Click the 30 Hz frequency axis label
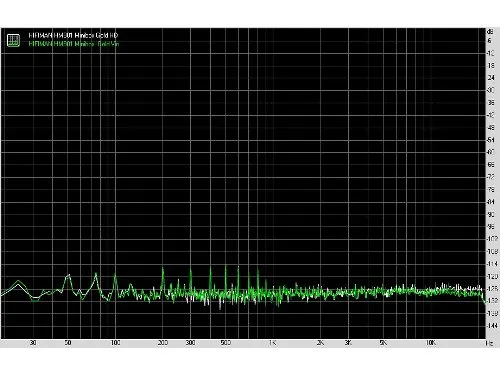The width and height of the screenshot is (500, 375). click(33, 343)
